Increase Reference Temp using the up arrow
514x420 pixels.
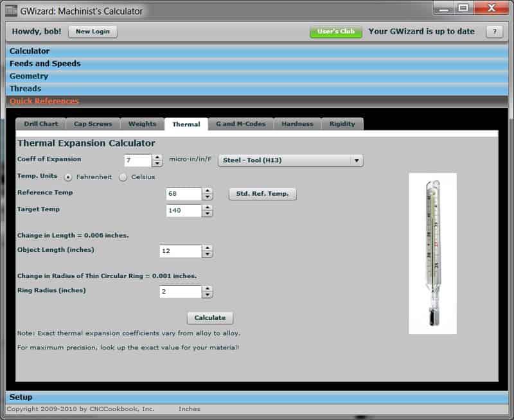[207, 191]
